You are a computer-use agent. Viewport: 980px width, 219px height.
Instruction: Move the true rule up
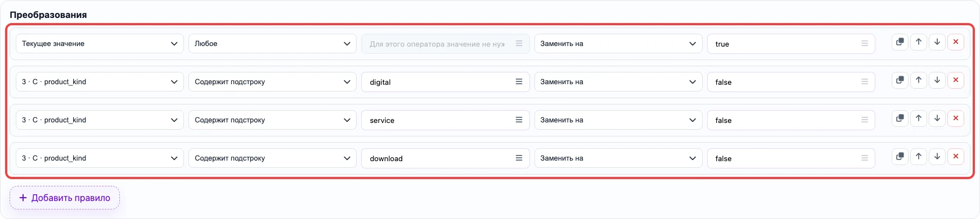(x=919, y=42)
